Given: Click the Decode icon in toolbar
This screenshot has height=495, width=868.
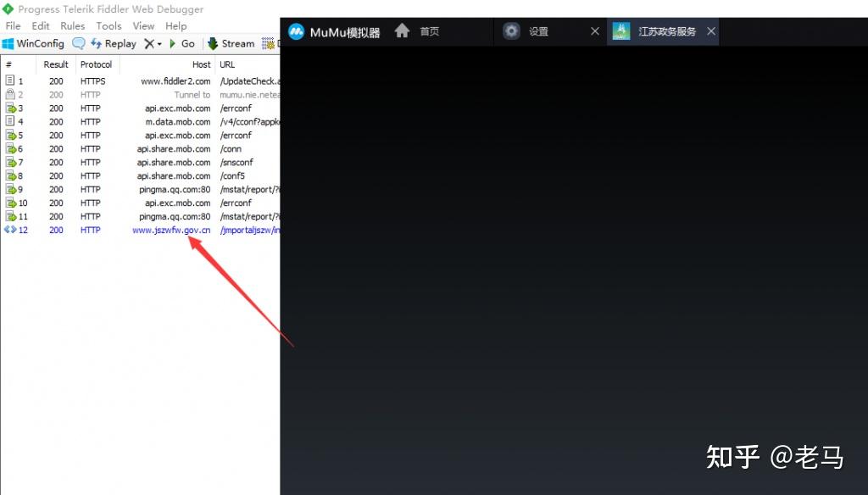Looking at the screenshot, I should pos(270,43).
